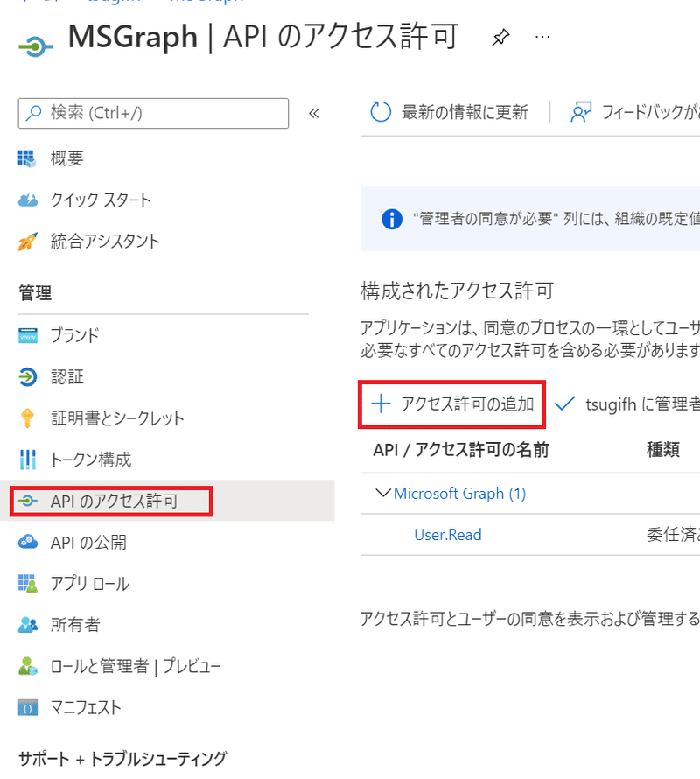Pin the MSGraph page
700x779 pixels.
(500, 36)
